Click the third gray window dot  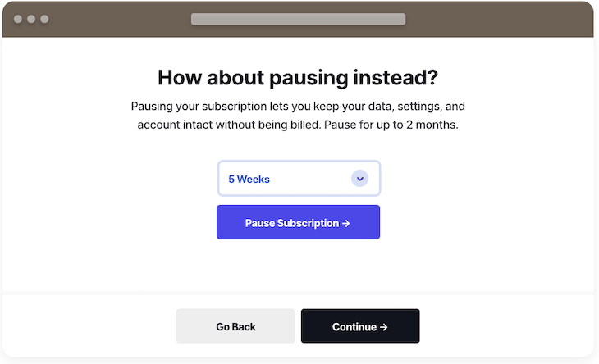[x=44, y=19]
